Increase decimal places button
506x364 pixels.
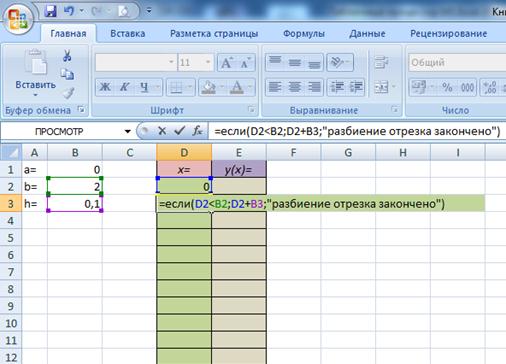(x=489, y=87)
